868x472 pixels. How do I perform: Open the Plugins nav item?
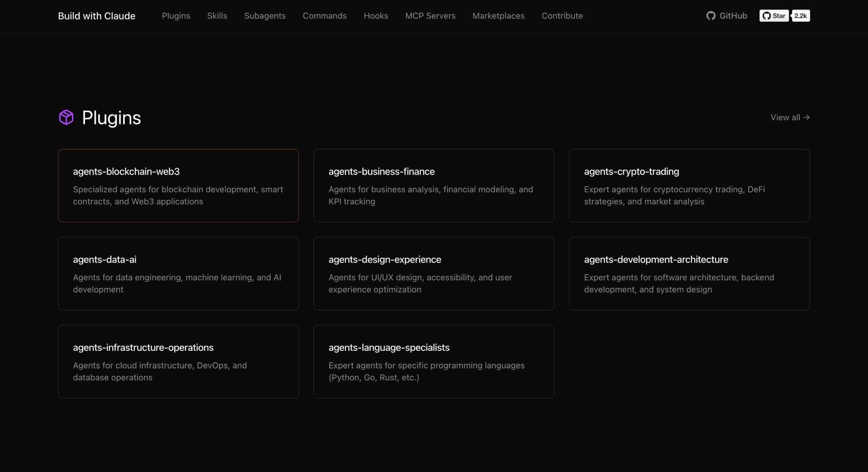click(x=176, y=16)
